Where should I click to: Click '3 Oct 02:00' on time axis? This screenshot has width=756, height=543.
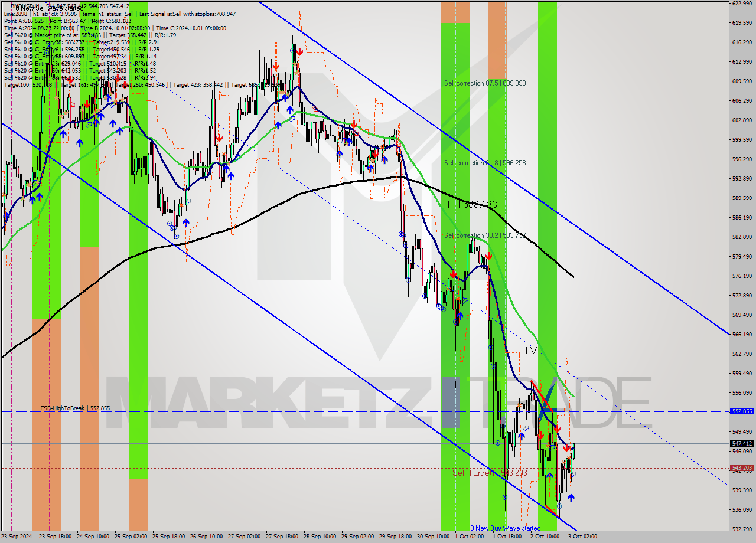[582, 537]
